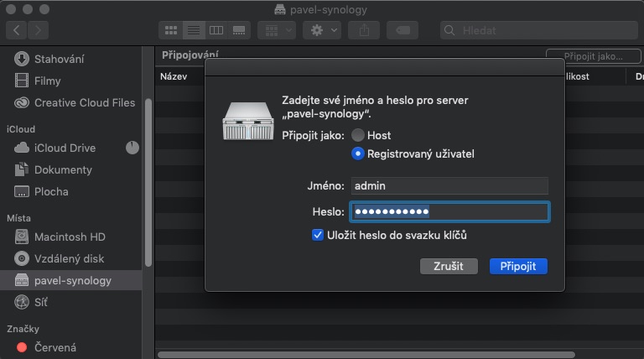Select the Registrovaný uživatel radio button
The image size is (644, 359).
tap(358, 153)
